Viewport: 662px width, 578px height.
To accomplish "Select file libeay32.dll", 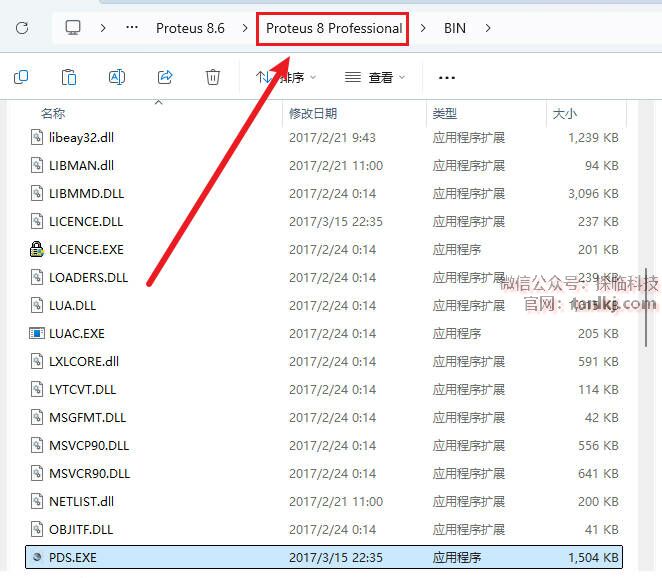I will 324,138.
